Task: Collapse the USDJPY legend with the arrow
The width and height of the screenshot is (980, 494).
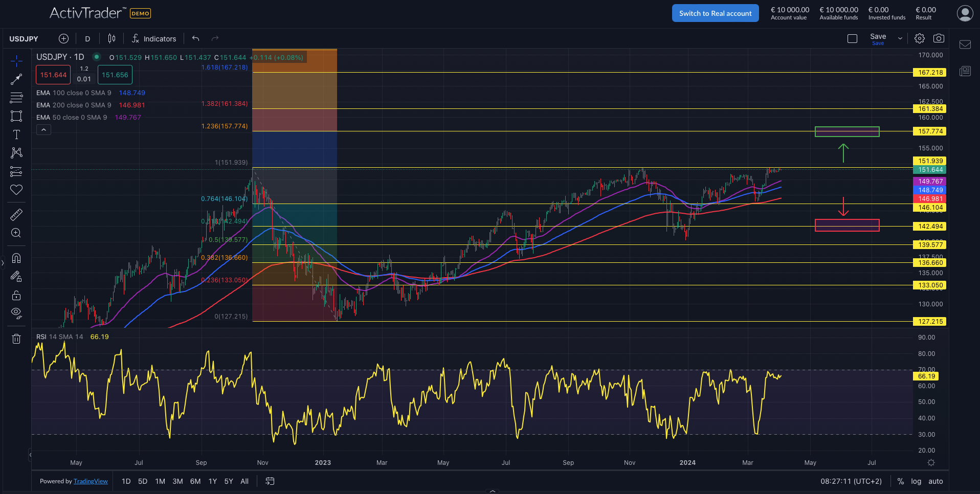Action: tap(43, 129)
